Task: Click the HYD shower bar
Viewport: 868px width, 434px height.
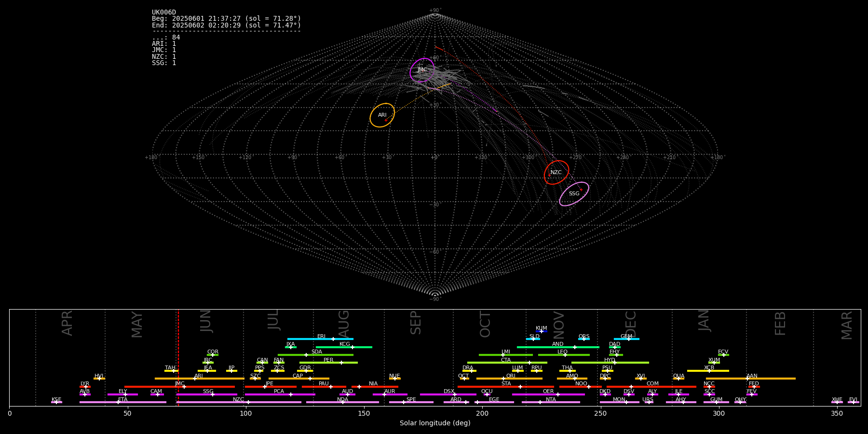Action: (610, 363)
